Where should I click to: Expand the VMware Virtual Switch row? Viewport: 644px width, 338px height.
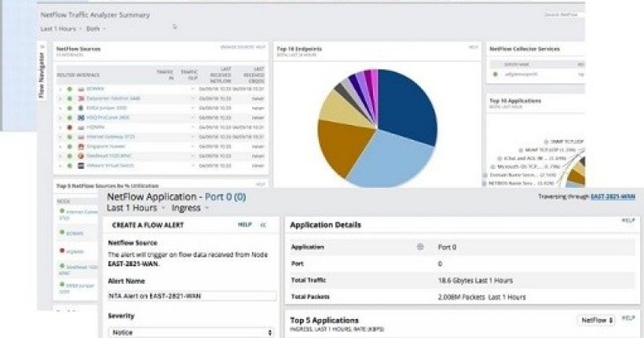60,166
